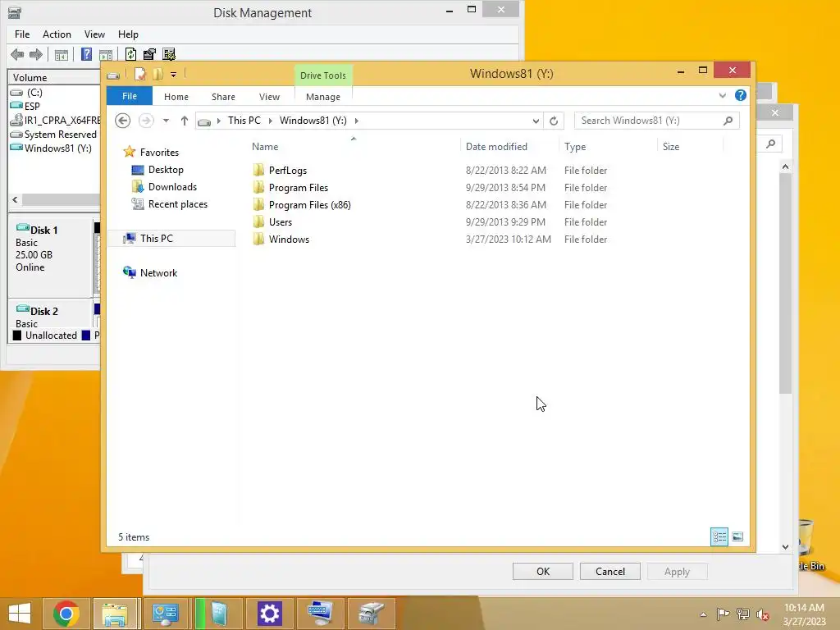Open Action menu in Disk Management
This screenshot has width=840, height=630.
pyautogui.click(x=57, y=34)
